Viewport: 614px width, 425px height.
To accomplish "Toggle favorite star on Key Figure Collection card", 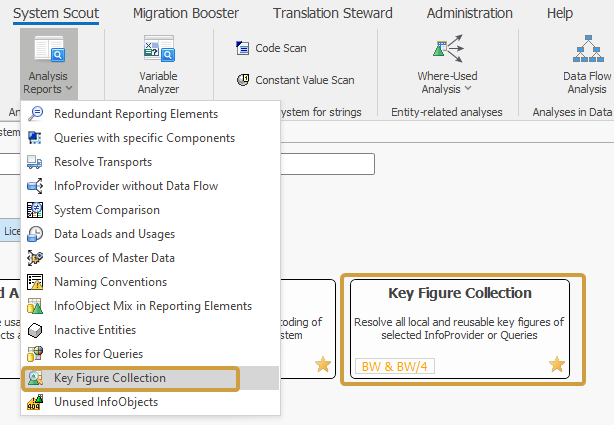I will 556,365.
